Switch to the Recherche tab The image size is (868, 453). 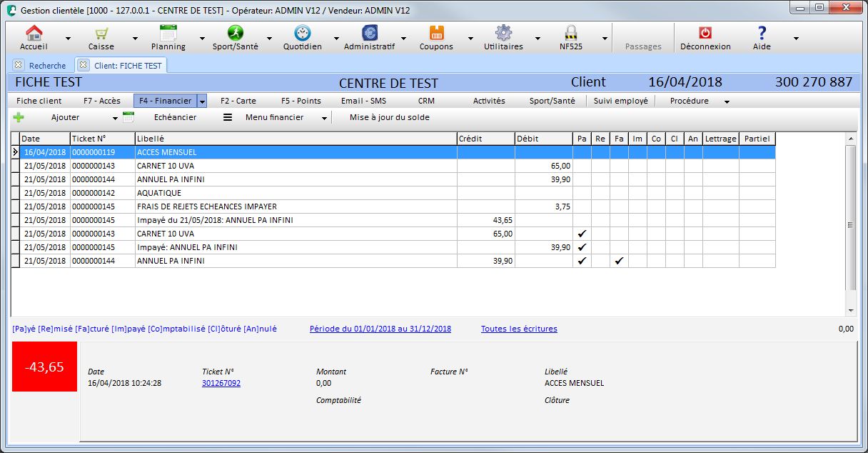47,66
